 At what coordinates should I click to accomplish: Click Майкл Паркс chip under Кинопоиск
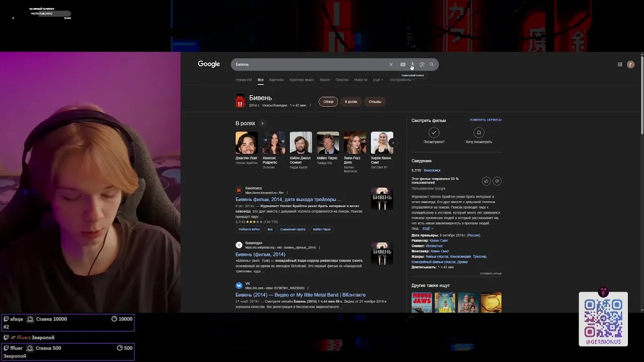[322, 229]
